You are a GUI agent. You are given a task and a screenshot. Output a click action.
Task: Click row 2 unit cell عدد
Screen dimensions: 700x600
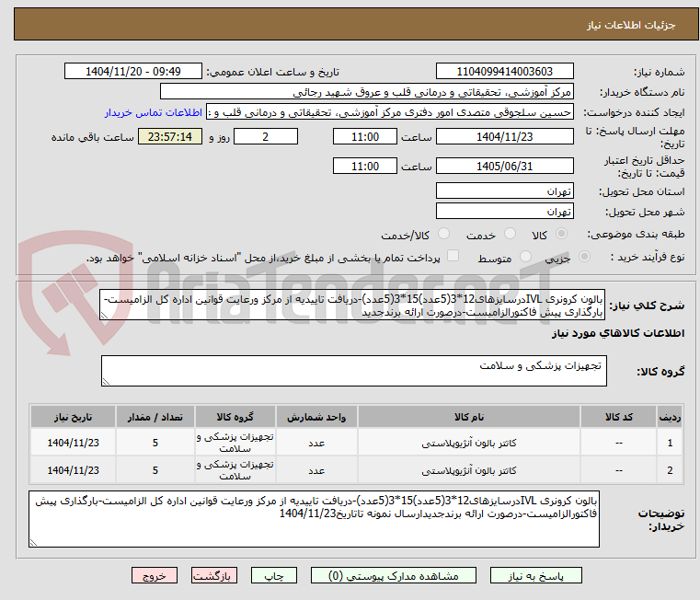pos(316,470)
